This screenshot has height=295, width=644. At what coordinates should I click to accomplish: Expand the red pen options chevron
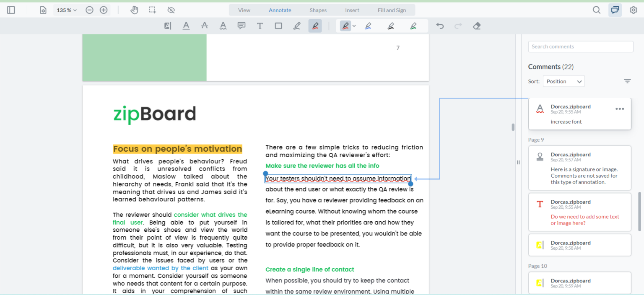click(354, 26)
